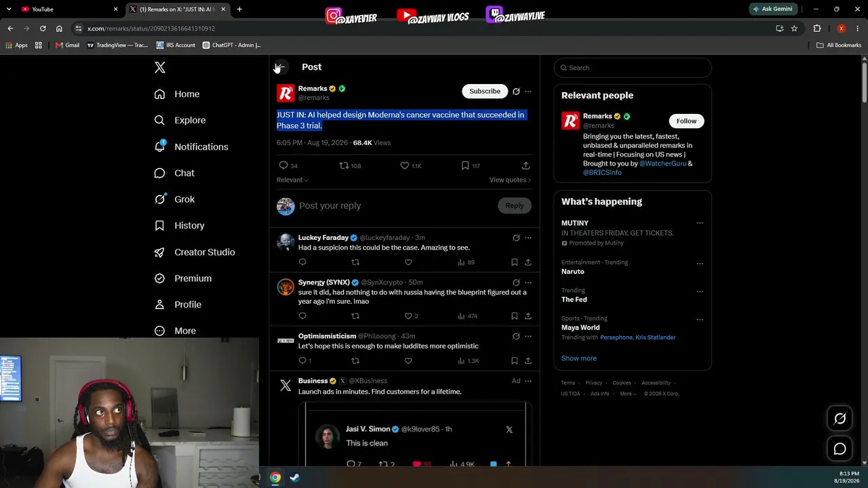Click the Grok icon on Optimismisticism reply
The image size is (868, 488).
516,336
